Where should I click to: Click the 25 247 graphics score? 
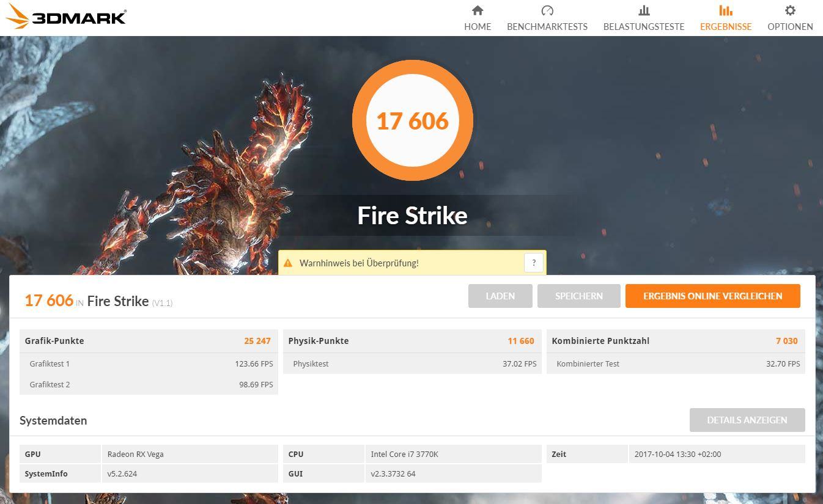pyautogui.click(x=257, y=341)
